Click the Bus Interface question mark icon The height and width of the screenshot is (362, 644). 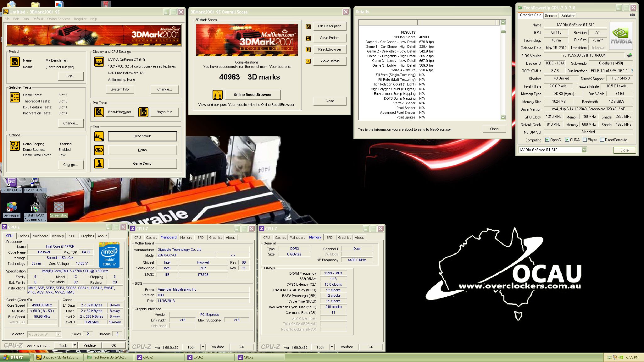pos(632,71)
